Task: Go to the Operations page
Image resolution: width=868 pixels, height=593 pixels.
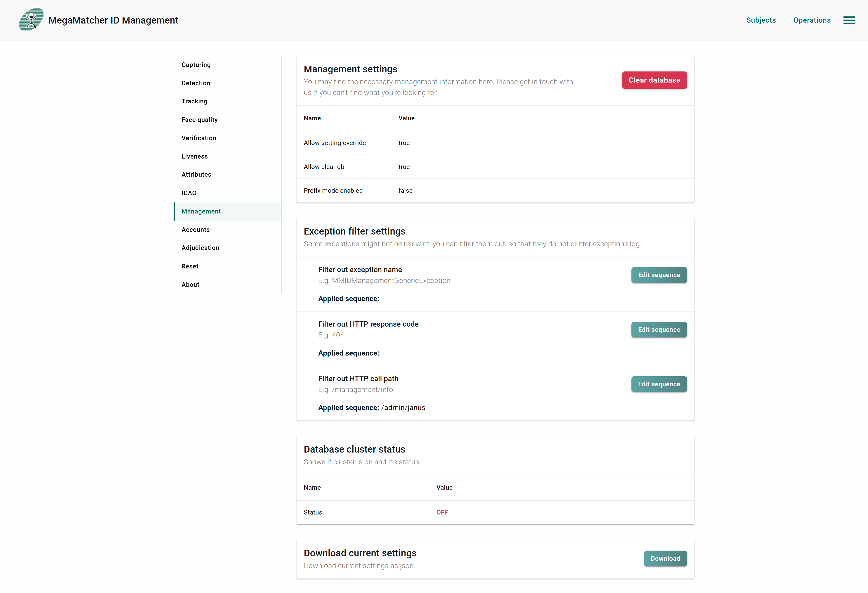Action: [811, 20]
